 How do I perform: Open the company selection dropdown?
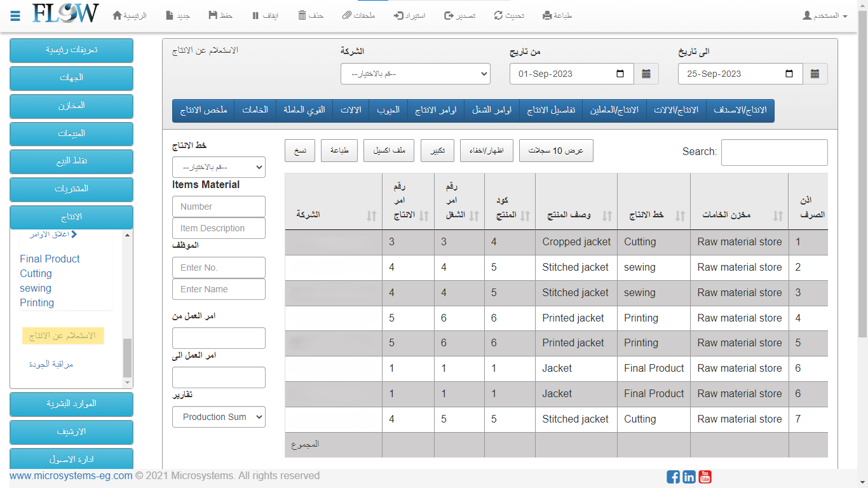416,74
